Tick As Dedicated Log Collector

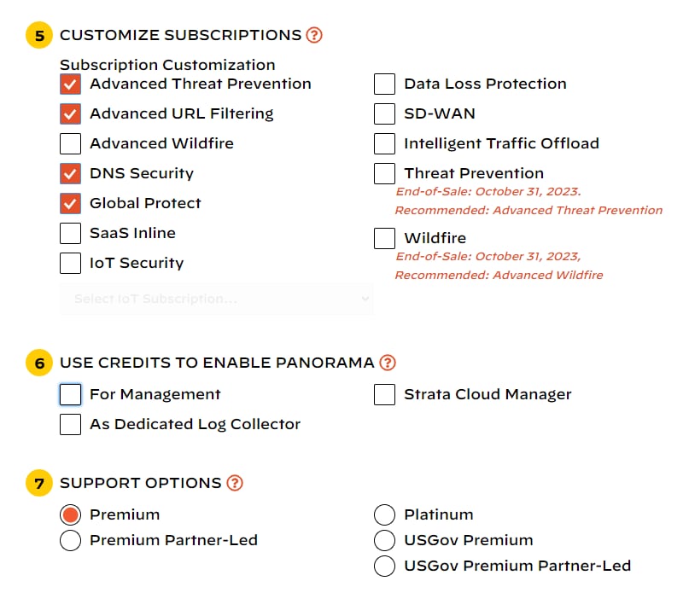pos(70,424)
